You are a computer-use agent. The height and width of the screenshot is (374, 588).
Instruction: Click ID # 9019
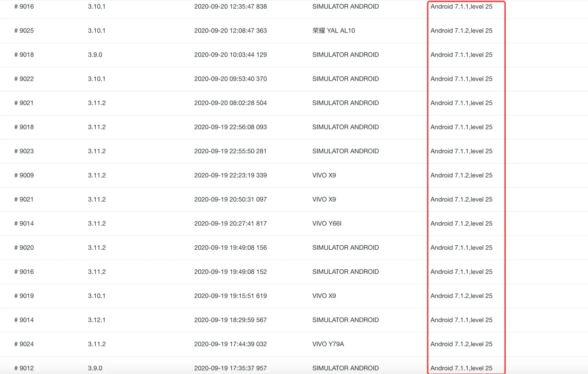24,296
